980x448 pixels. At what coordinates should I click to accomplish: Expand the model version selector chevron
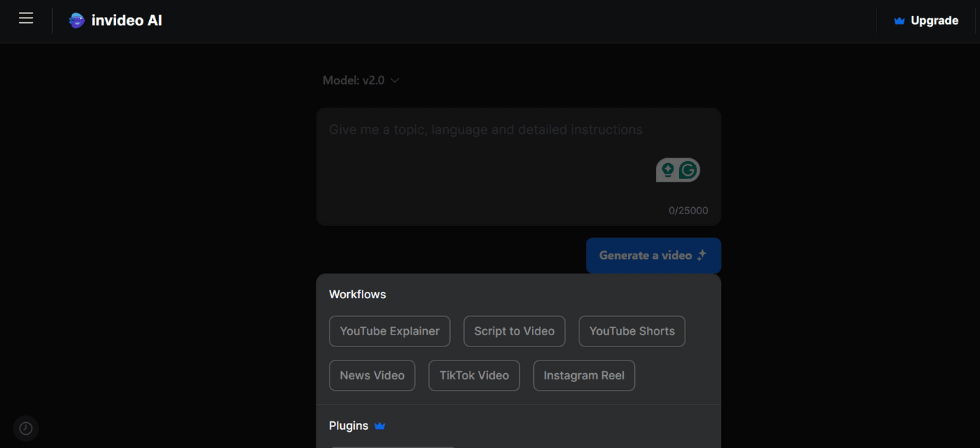pyautogui.click(x=394, y=80)
